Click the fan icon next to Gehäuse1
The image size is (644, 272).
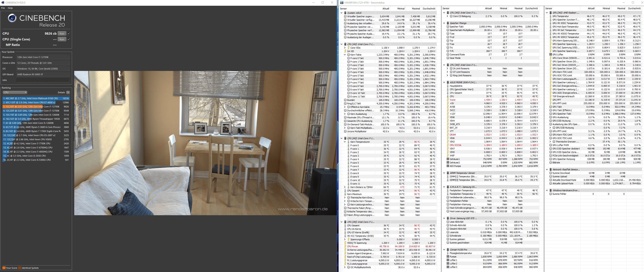coord(448,159)
